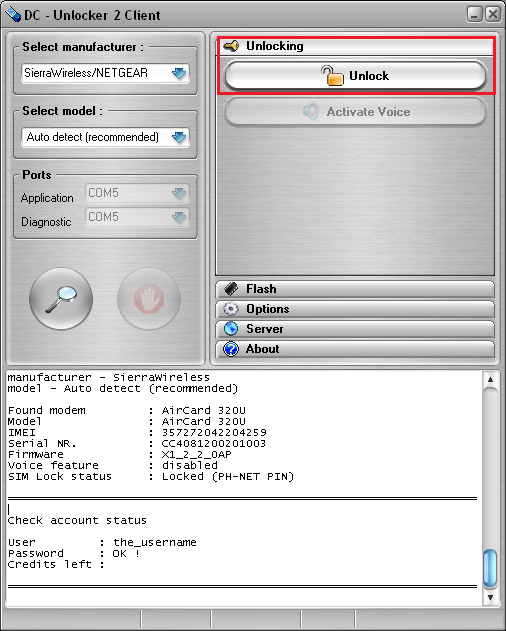The image size is (506, 631).
Task: Click the red stop hand icon
Action: tap(149, 299)
